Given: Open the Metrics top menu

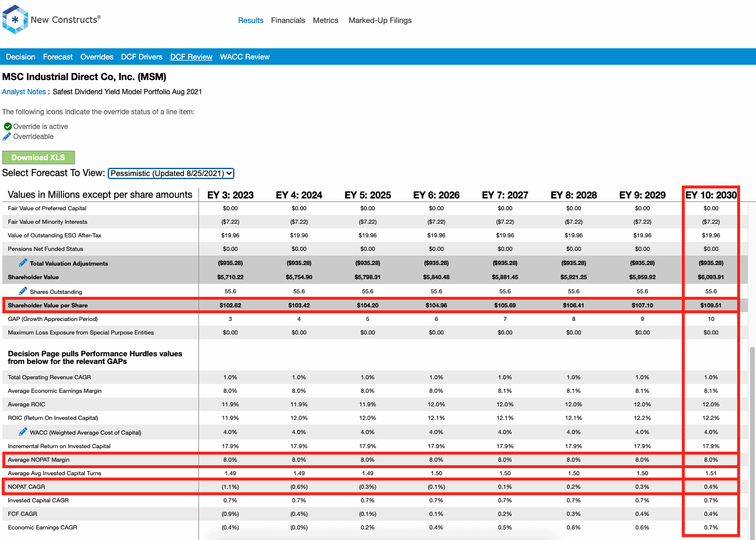Looking at the screenshot, I should point(326,20).
